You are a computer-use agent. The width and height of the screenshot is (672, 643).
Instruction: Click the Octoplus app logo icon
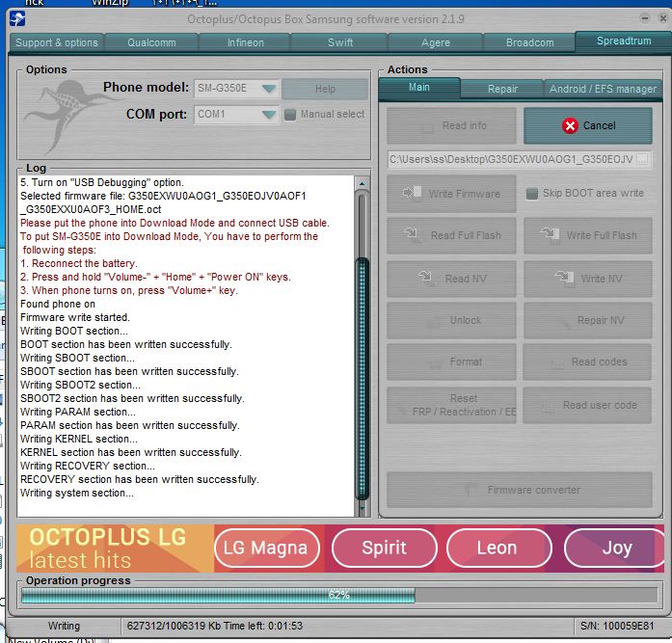[x=17, y=19]
